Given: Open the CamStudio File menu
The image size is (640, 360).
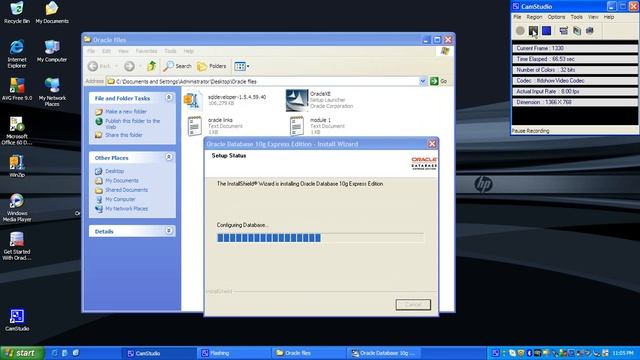Looking at the screenshot, I should [x=517, y=17].
